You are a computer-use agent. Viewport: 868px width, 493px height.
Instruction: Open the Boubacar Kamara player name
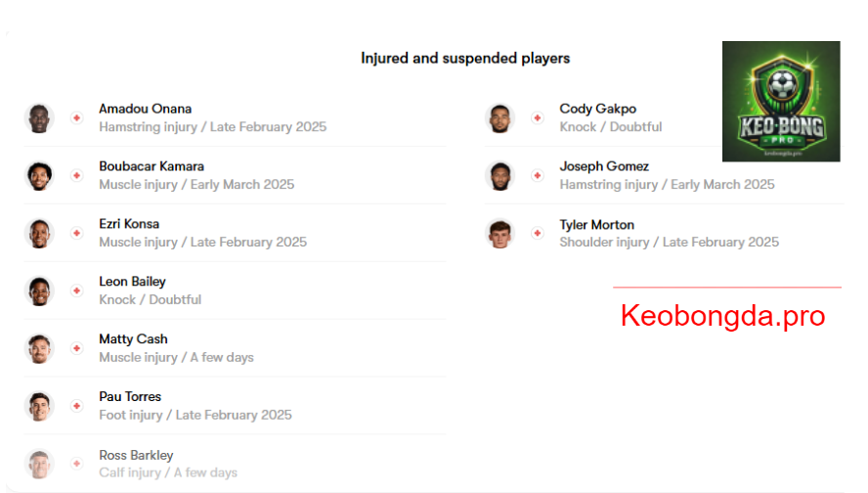point(152,166)
